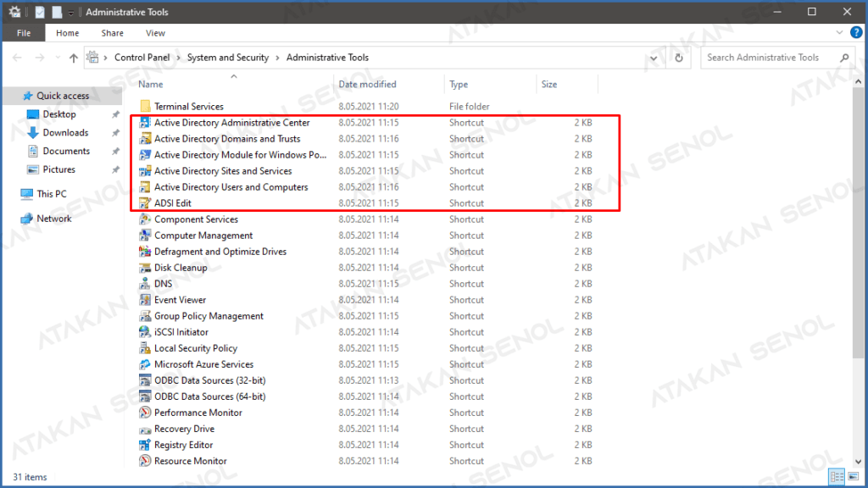This screenshot has height=488, width=868.
Task: Select the ODBC Data Sources (64-bit) icon
Action: point(145,396)
